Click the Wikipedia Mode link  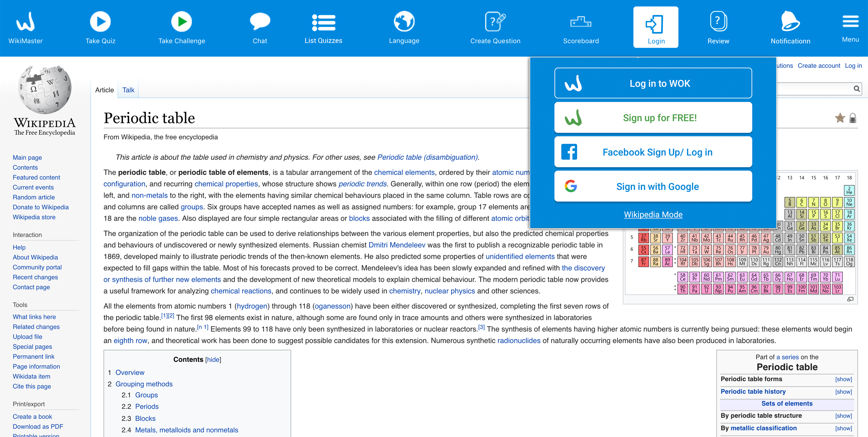(653, 215)
